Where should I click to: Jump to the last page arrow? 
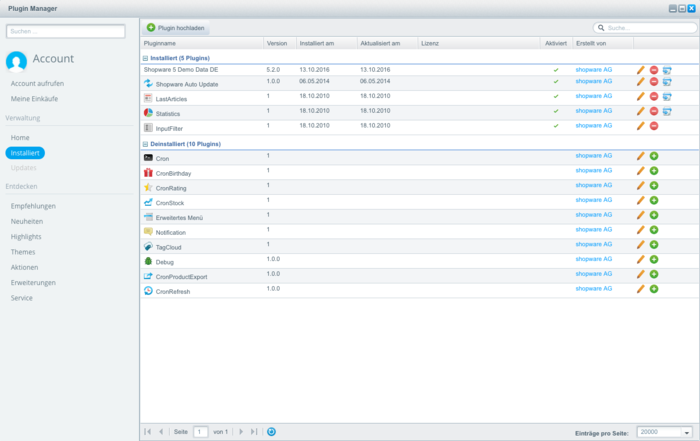[x=254, y=432]
